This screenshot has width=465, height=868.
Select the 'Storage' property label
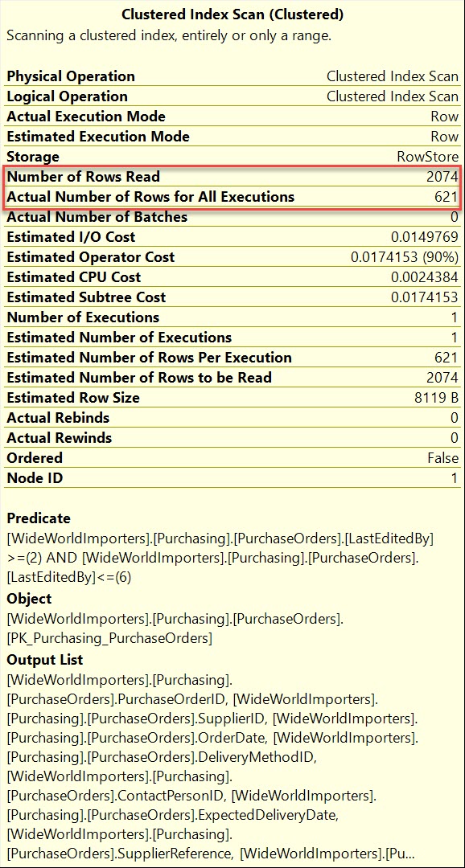pyautogui.click(x=33, y=157)
